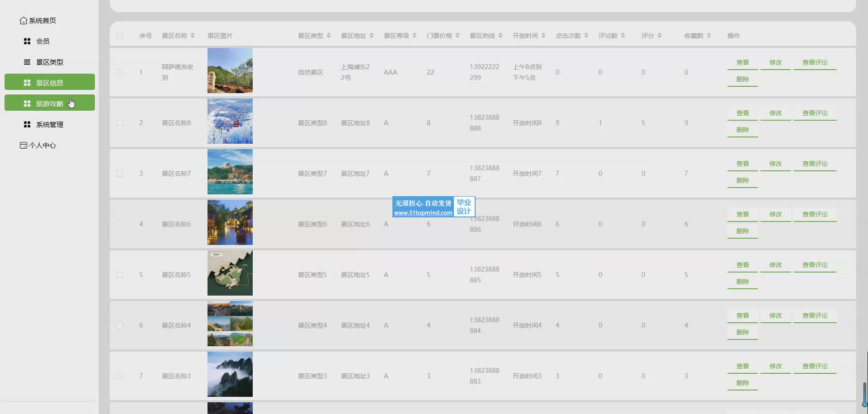868x414 pixels.
Task: Sort table by 景区名称 sort arrows
Action: (x=193, y=36)
